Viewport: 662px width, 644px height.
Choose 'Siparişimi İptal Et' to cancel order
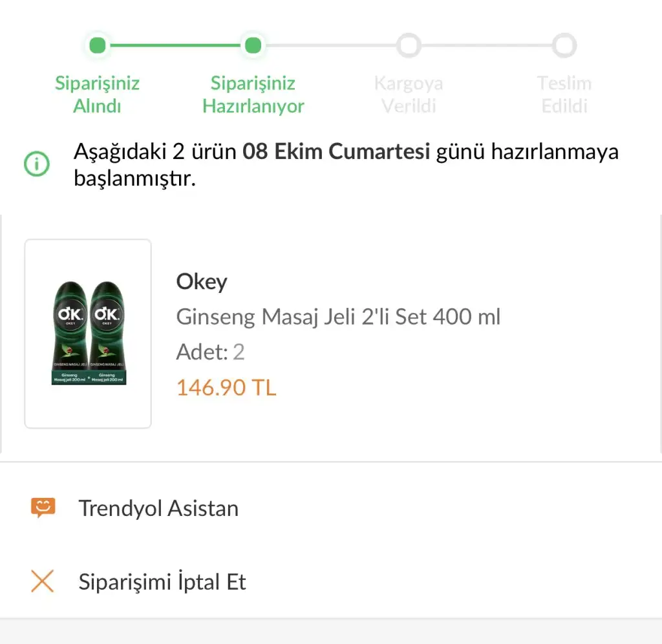click(x=162, y=582)
